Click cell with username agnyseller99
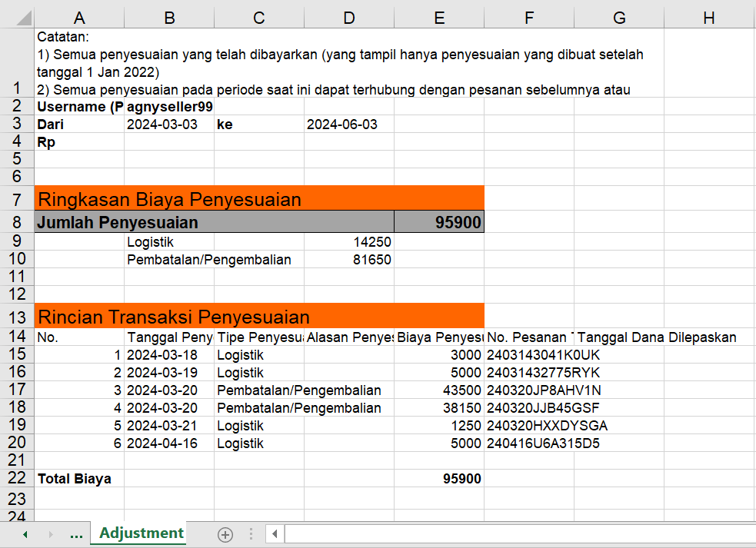The image size is (756, 548). point(169,107)
